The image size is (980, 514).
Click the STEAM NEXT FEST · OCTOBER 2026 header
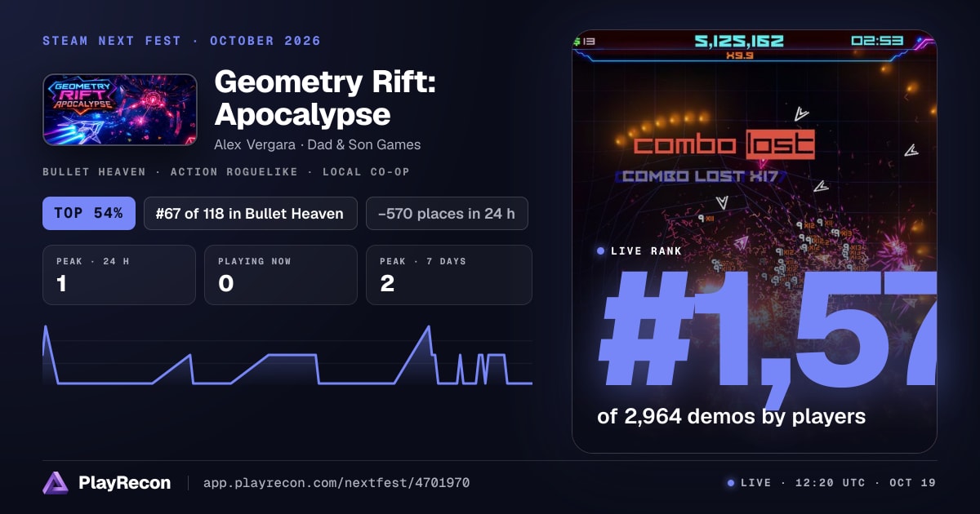click(x=181, y=41)
